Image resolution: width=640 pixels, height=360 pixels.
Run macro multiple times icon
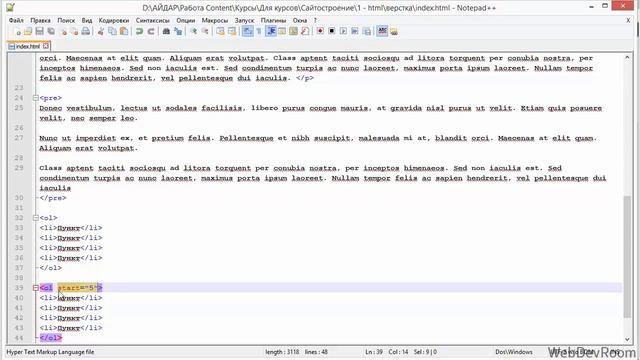pyautogui.click(x=355, y=31)
